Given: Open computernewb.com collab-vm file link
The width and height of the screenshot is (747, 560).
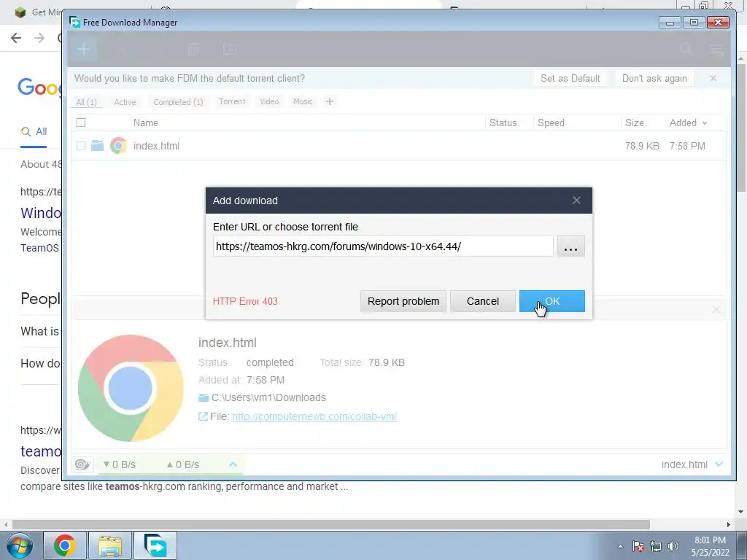Looking at the screenshot, I should [x=314, y=416].
